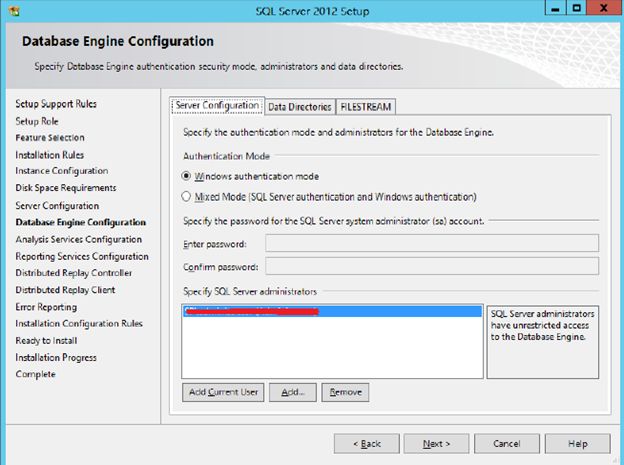
Task: Click Analysis Services Configuration step
Action: (x=79, y=239)
